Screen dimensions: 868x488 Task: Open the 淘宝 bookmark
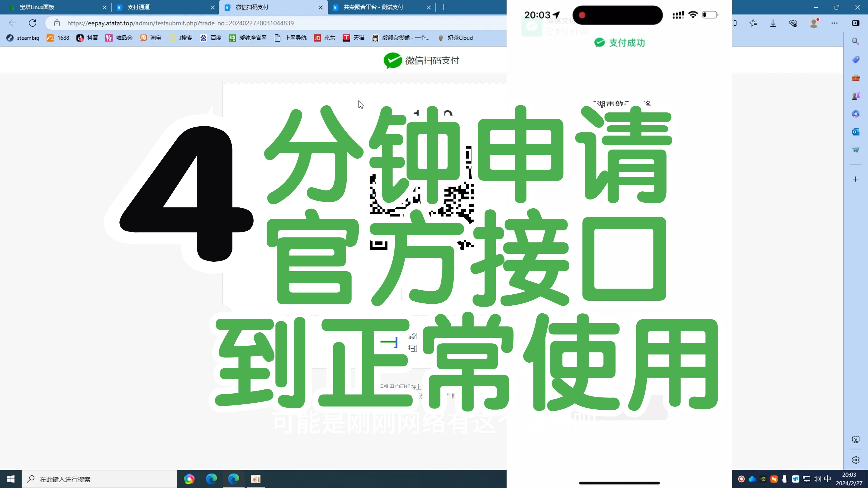pyautogui.click(x=151, y=38)
